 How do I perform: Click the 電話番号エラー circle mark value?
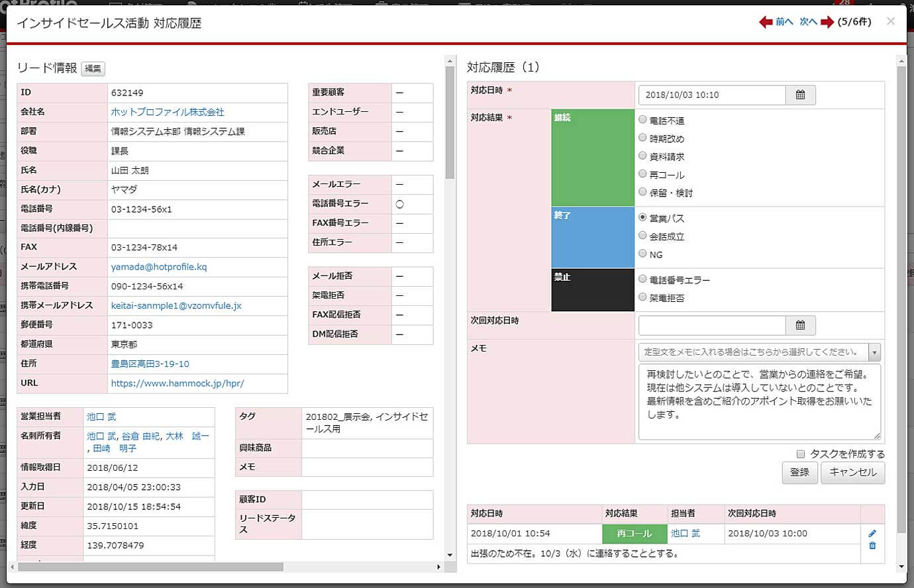pos(399,204)
